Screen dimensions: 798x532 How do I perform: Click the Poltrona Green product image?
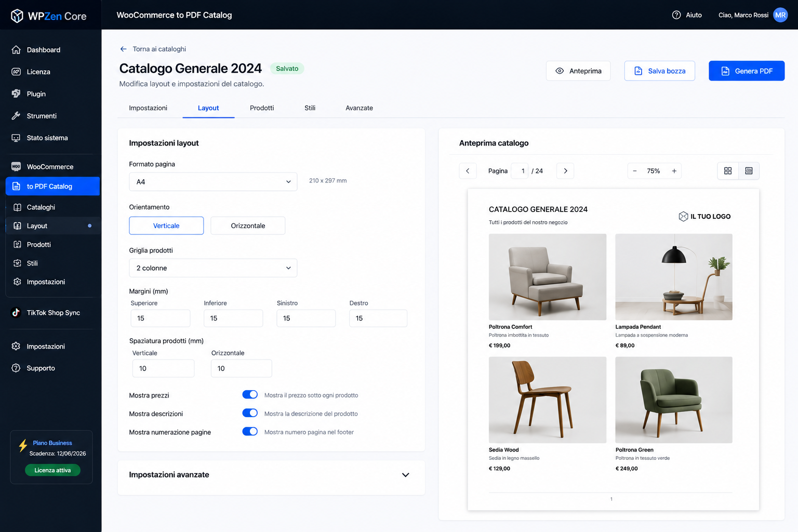tap(674, 400)
